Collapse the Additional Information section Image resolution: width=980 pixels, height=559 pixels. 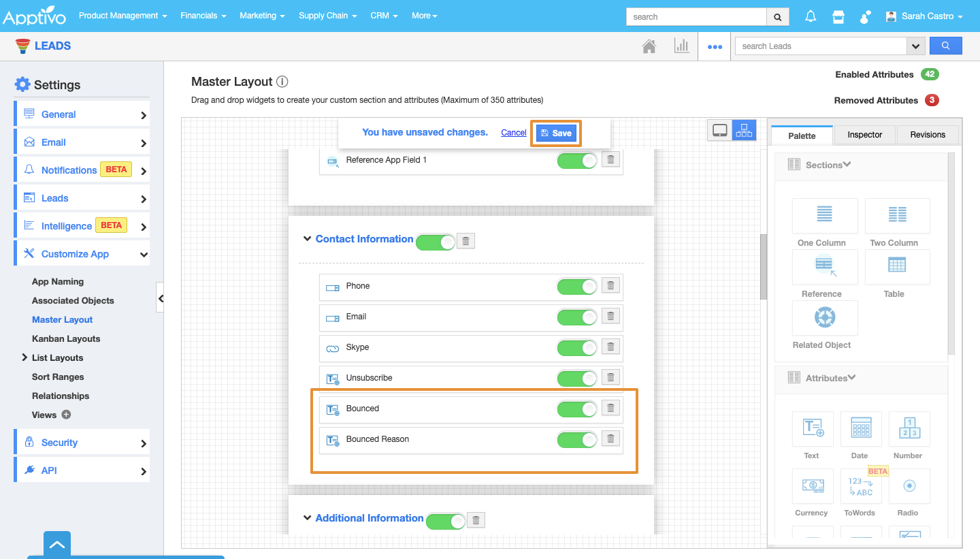[307, 518]
